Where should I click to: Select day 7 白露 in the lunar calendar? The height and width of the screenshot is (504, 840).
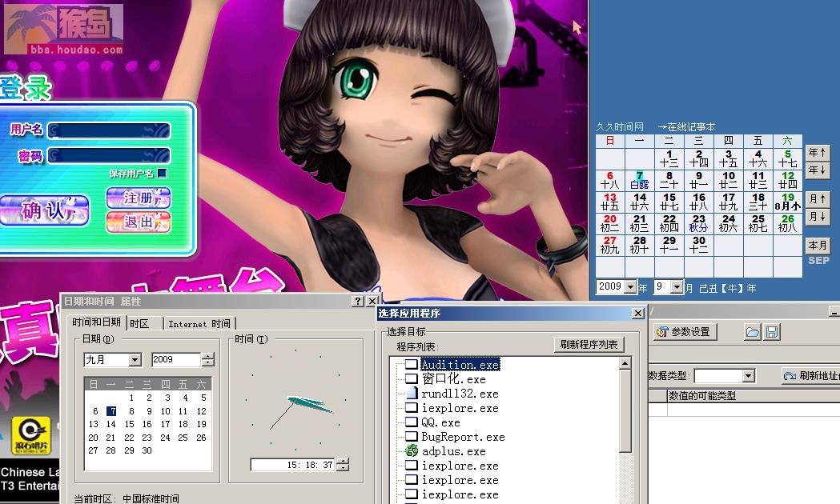point(640,180)
